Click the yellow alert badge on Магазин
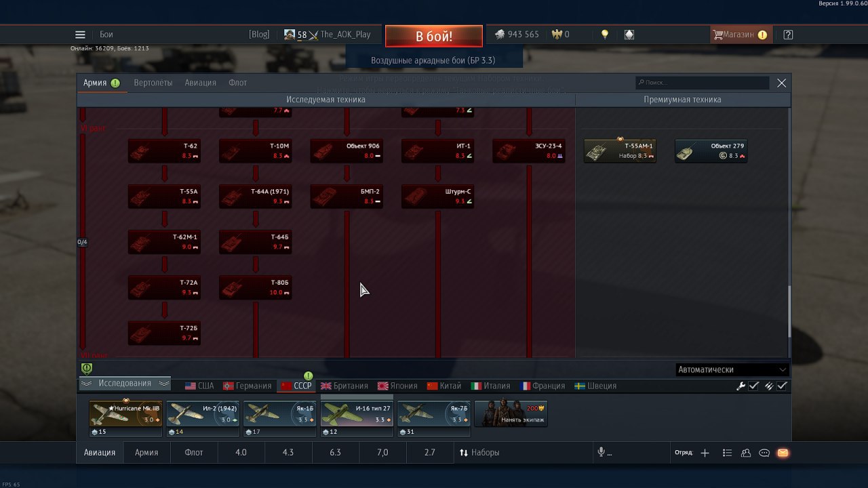Screen dimensions: 868x488 click(x=763, y=35)
